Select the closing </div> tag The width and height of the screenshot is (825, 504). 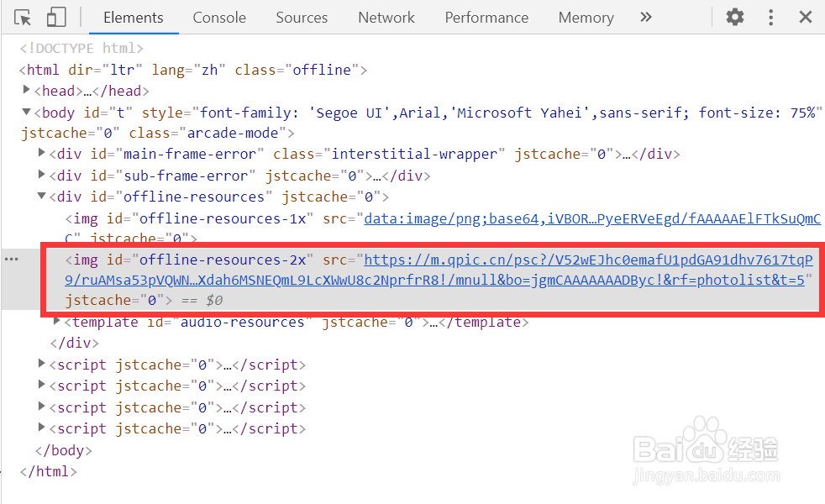point(74,343)
